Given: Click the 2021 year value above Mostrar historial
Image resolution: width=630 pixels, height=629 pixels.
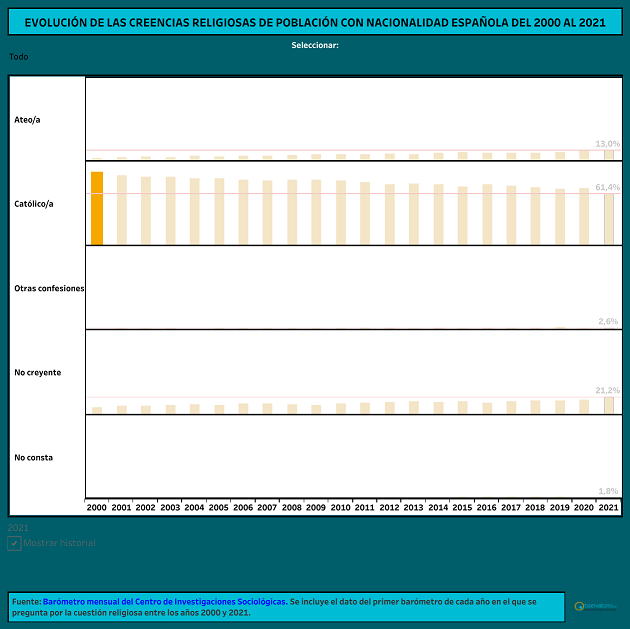Looking at the screenshot, I should [x=18, y=527].
